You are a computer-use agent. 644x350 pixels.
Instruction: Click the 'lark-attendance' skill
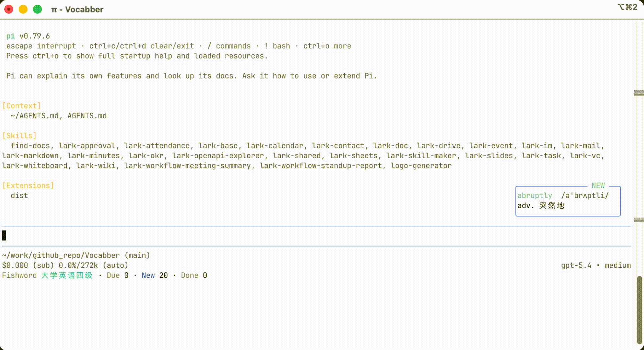coord(157,146)
